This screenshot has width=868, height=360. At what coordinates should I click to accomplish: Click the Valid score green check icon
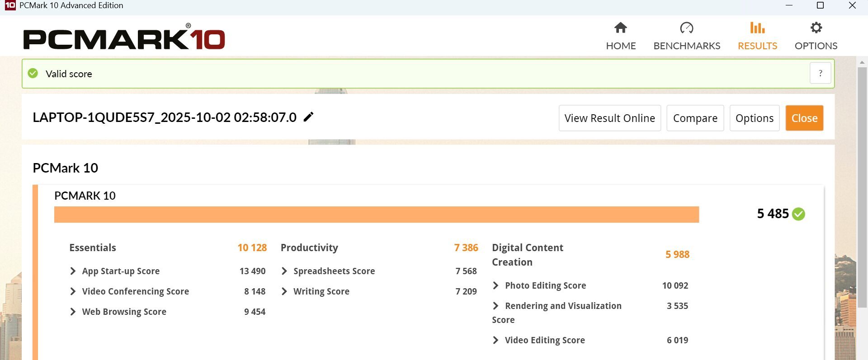33,73
